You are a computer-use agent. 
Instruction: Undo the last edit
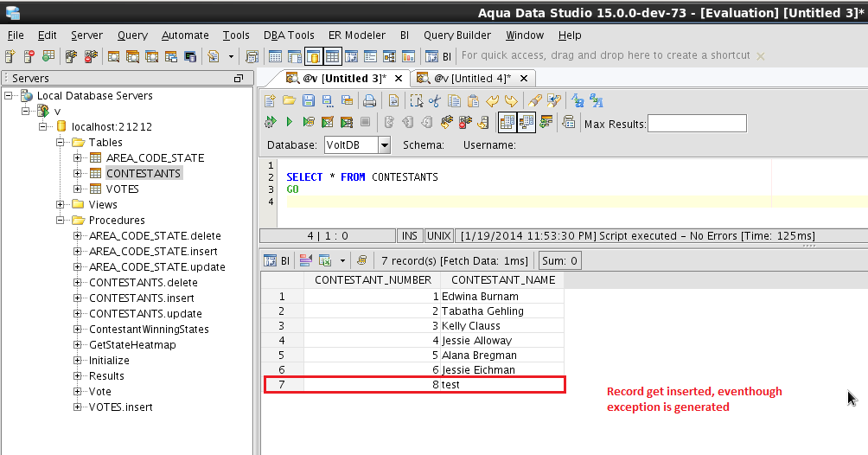click(x=492, y=101)
